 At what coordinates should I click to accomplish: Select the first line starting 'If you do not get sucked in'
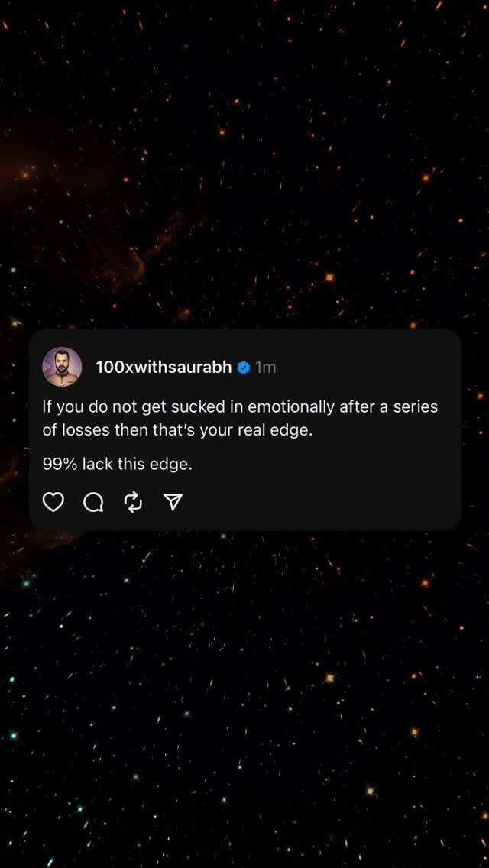pos(241,406)
